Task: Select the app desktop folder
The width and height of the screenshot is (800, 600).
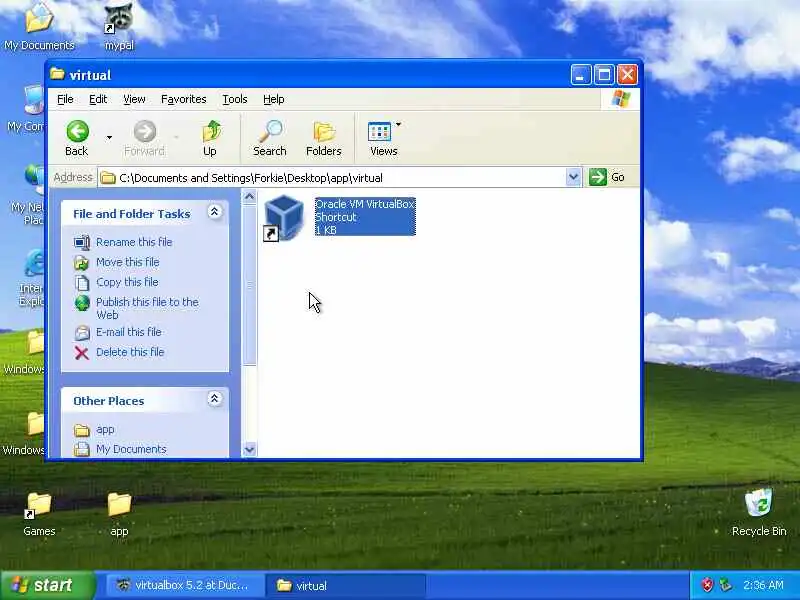Action: (x=119, y=514)
